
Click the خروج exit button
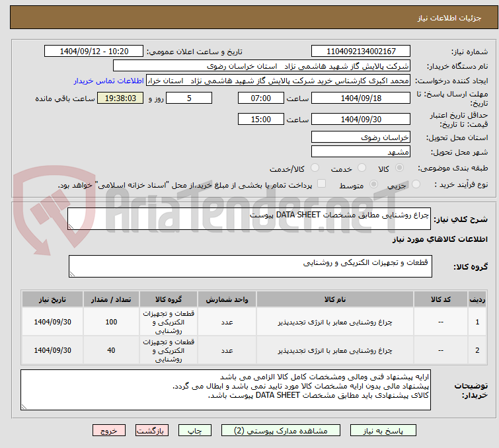109,431
